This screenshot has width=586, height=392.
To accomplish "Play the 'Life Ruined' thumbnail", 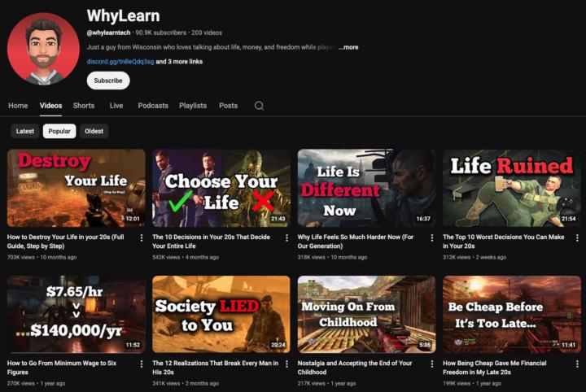I will click(x=512, y=188).
